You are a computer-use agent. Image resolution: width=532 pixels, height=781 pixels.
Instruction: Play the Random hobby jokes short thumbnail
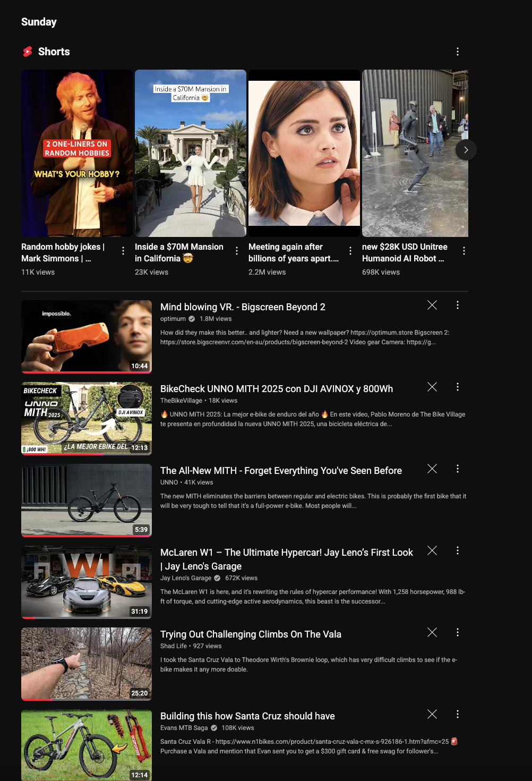(x=77, y=153)
